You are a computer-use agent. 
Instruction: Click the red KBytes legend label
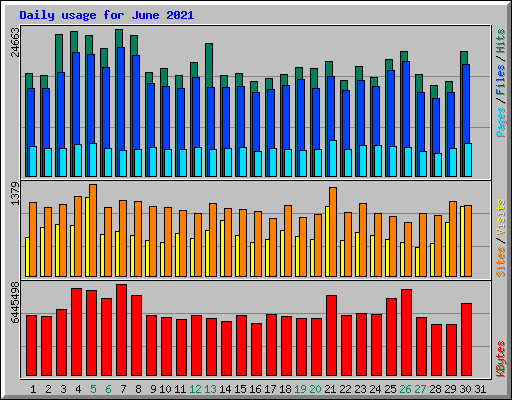pos(500,359)
